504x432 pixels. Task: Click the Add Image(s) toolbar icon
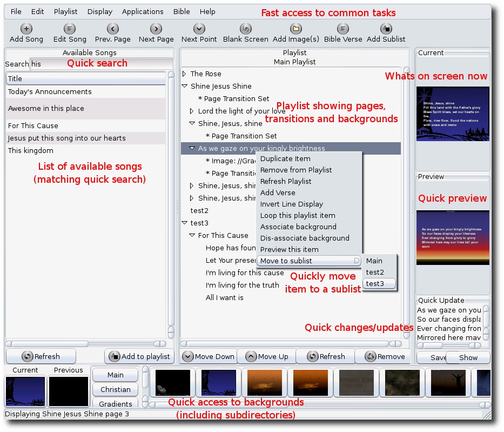point(296,29)
